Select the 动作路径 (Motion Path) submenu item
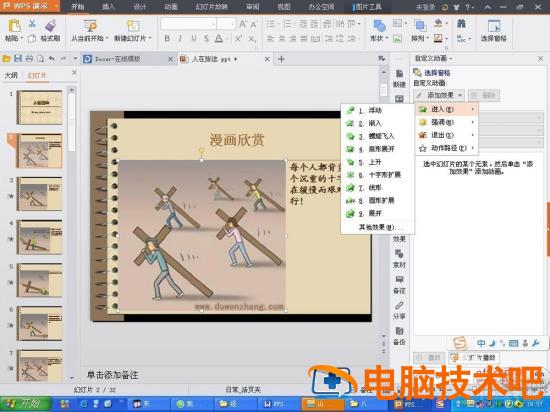This screenshot has width=550, height=412. (447, 148)
